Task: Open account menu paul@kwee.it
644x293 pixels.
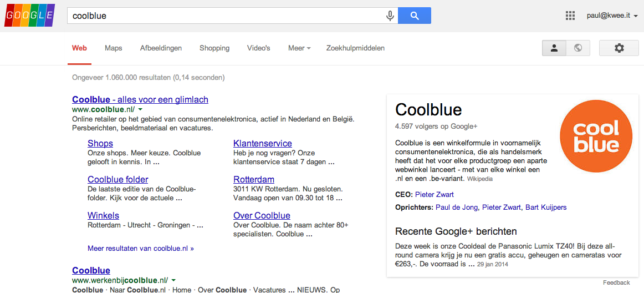Action: click(612, 16)
